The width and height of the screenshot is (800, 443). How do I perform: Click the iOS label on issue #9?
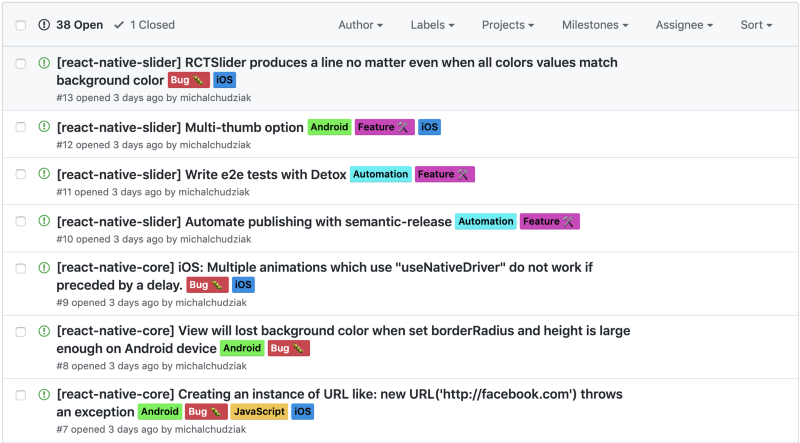pyautogui.click(x=243, y=285)
